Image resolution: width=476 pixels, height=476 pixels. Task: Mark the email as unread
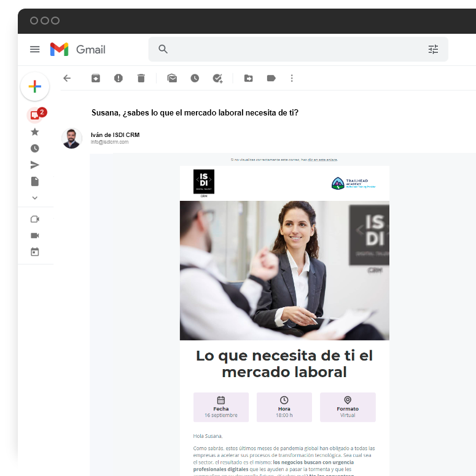click(172, 79)
